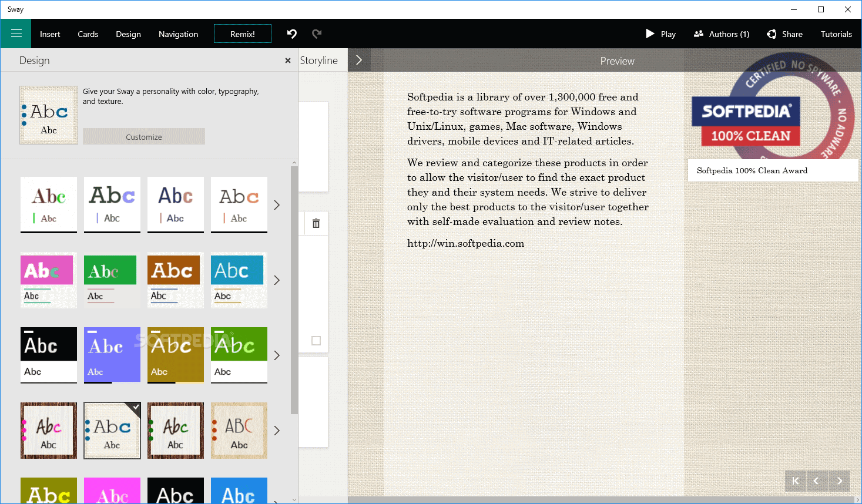The width and height of the screenshot is (862, 504).
Task: Expand the Storyline with the chevron
Action: (x=359, y=60)
